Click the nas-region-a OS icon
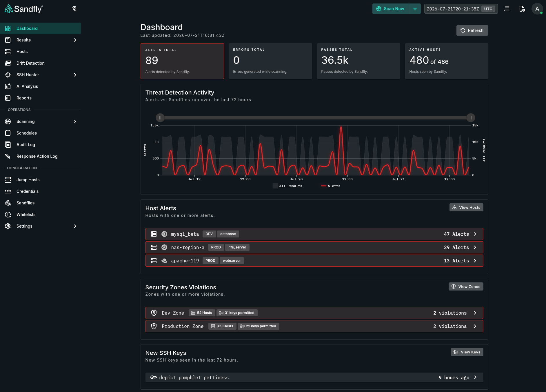 coord(164,247)
